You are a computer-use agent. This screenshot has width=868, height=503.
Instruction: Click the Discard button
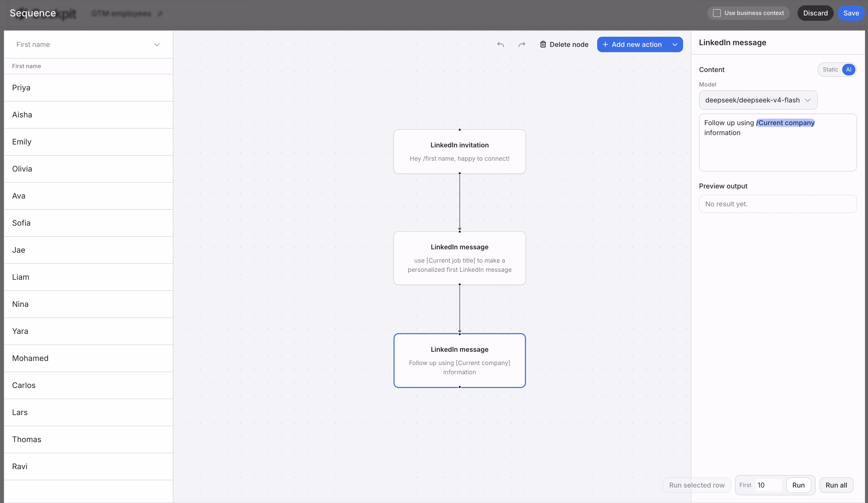pyautogui.click(x=815, y=13)
